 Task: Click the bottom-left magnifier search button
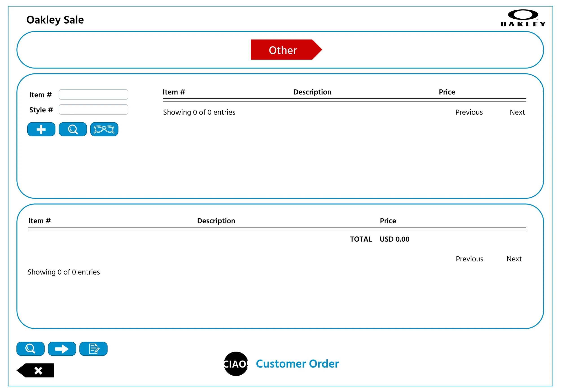pos(30,349)
